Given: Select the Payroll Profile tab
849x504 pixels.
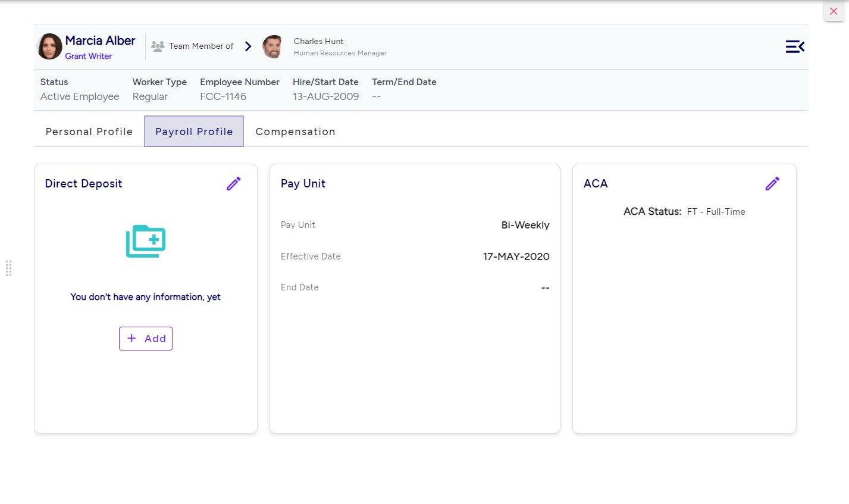Looking at the screenshot, I should coord(194,132).
